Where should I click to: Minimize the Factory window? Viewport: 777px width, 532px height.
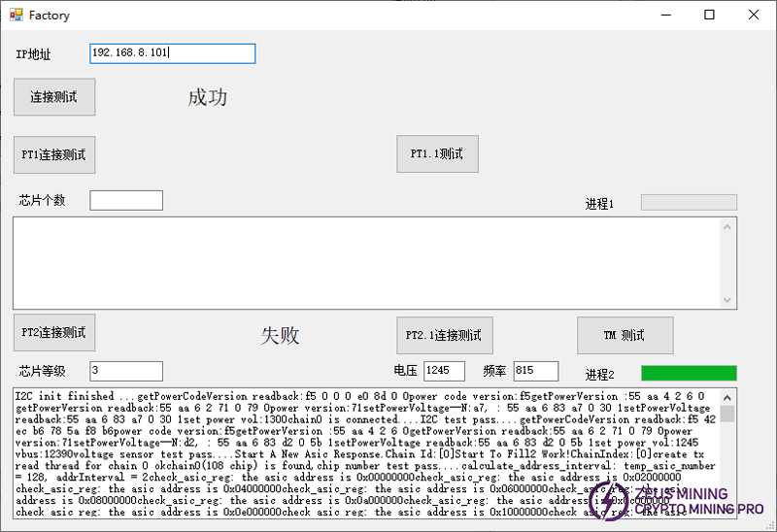pos(665,16)
